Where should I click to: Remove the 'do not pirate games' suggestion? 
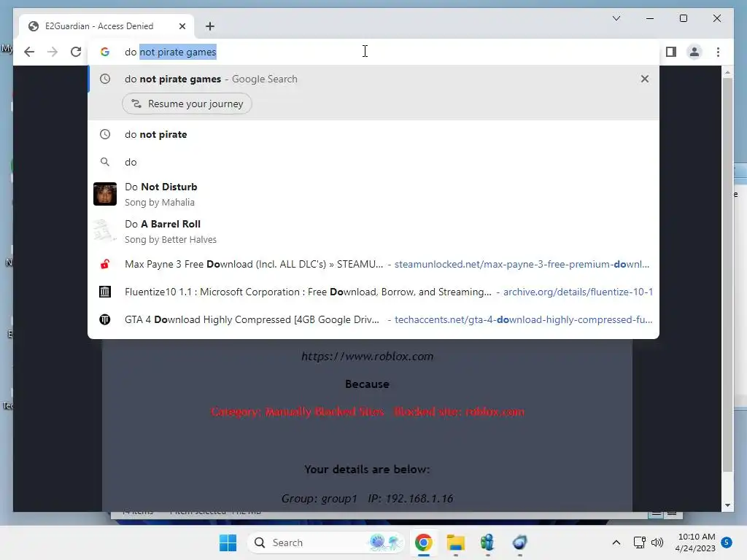(645, 79)
